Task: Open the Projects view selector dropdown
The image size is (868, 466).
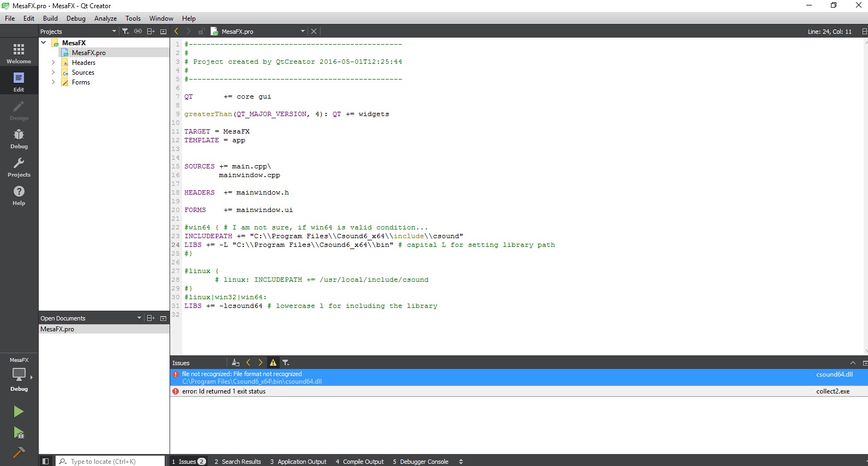Action: tap(114, 32)
